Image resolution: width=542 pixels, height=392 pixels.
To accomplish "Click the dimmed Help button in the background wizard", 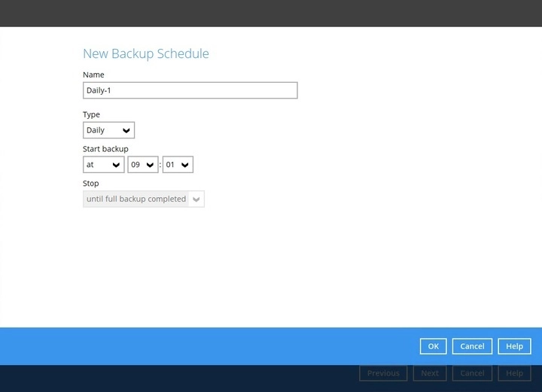I will click(x=514, y=373).
